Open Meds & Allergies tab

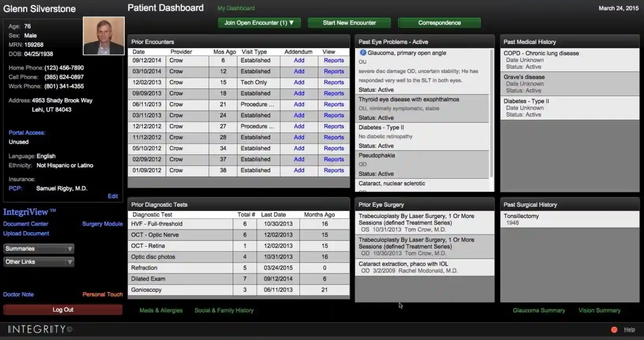point(161,310)
